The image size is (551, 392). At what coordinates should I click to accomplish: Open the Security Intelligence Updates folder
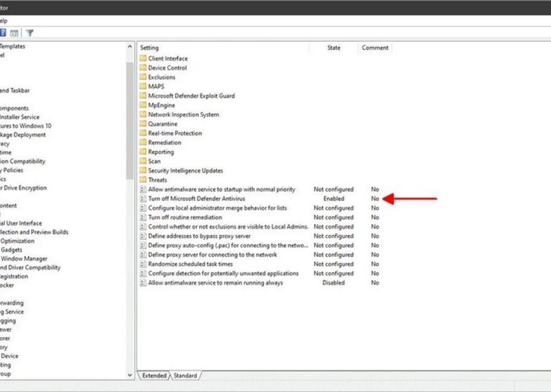pyautogui.click(x=185, y=170)
